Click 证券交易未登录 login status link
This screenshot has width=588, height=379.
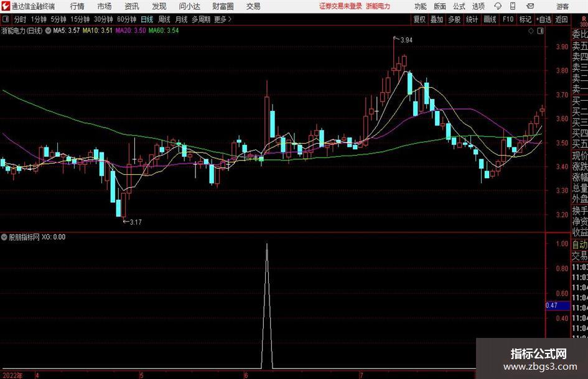click(x=340, y=6)
